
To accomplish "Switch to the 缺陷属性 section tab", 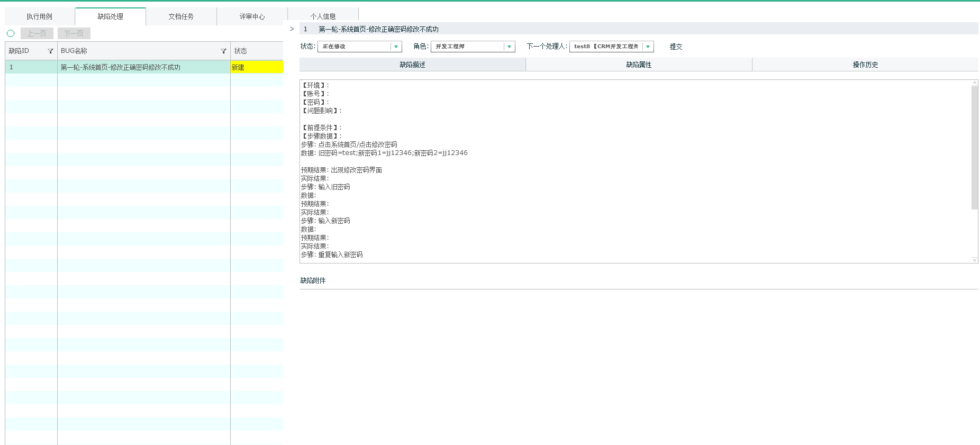I will pyautogui.click(x=639, y=65).
